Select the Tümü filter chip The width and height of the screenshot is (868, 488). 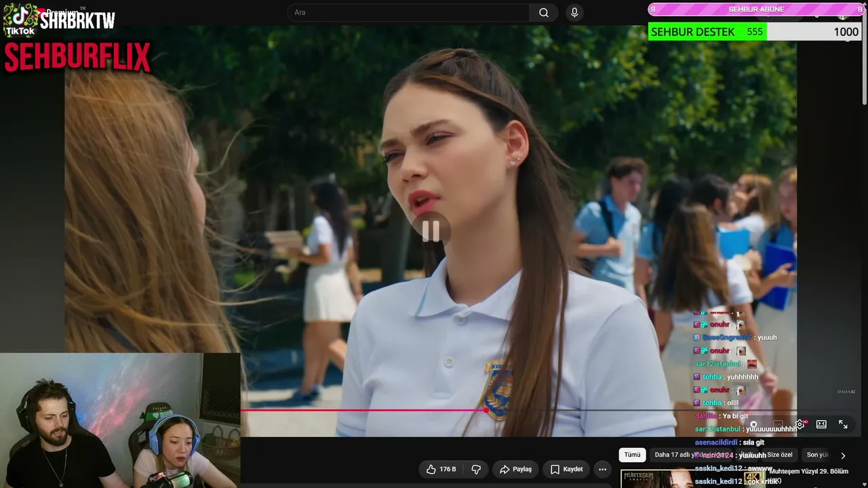click(632, 455)
